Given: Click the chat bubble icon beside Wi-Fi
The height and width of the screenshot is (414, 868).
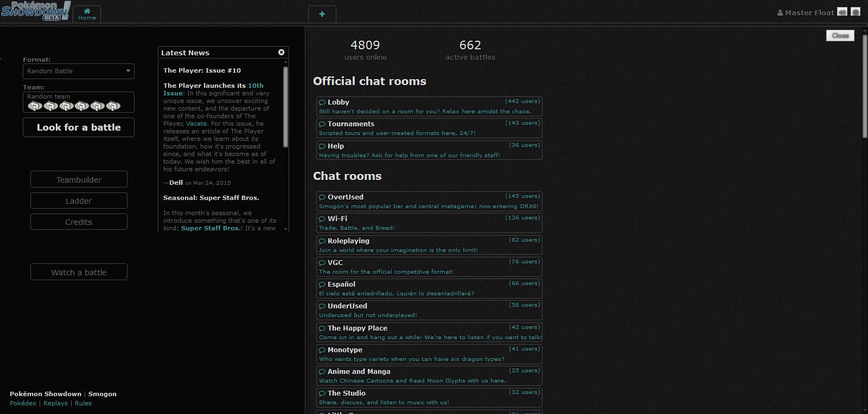Looking at the screenshot, I should pos(322,219).
